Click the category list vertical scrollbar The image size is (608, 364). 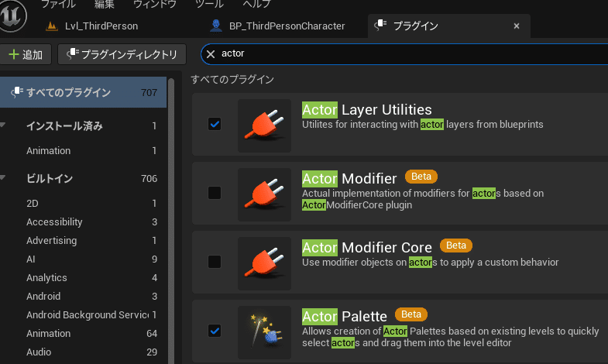[171, 221]
